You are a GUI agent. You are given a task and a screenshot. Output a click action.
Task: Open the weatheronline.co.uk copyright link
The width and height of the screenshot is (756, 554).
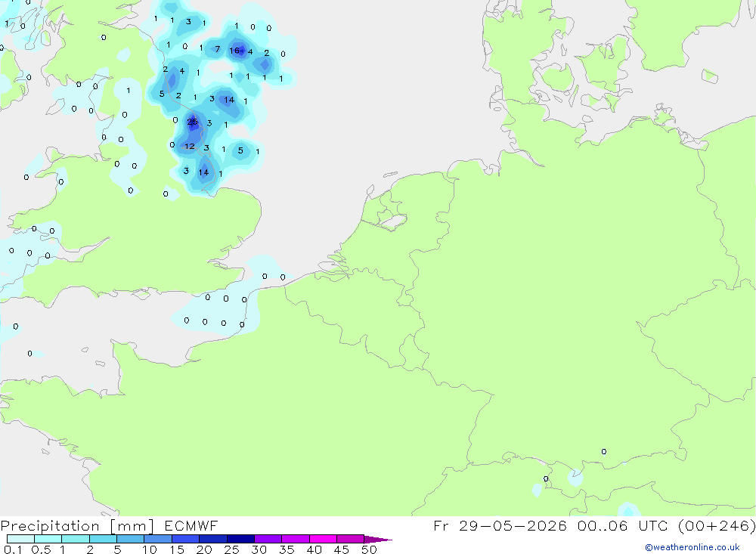(x=692, y=547)
